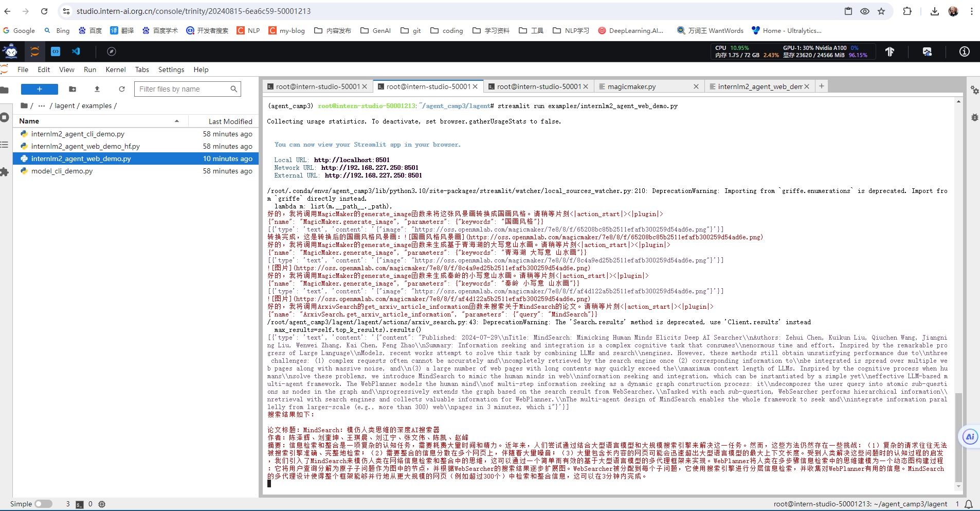Open the View menu
Viewport: 980px width, 511px height.
coord(67,69)
